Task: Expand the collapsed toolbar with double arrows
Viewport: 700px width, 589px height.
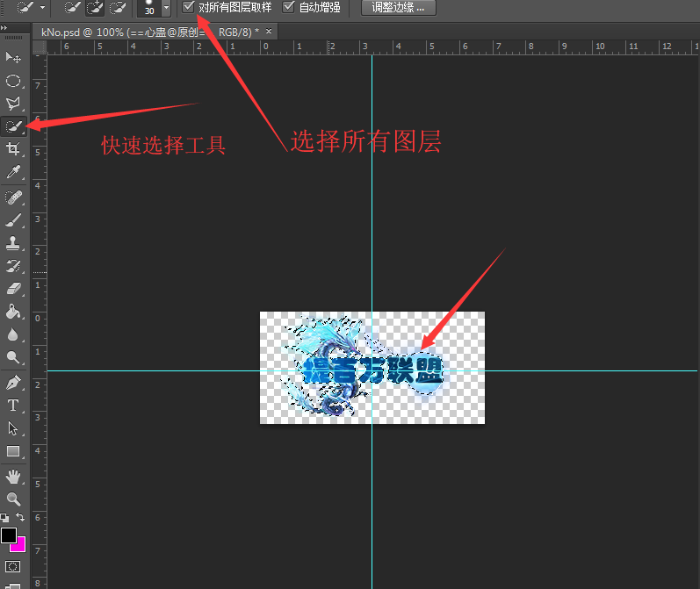Action: pos(4,28)
